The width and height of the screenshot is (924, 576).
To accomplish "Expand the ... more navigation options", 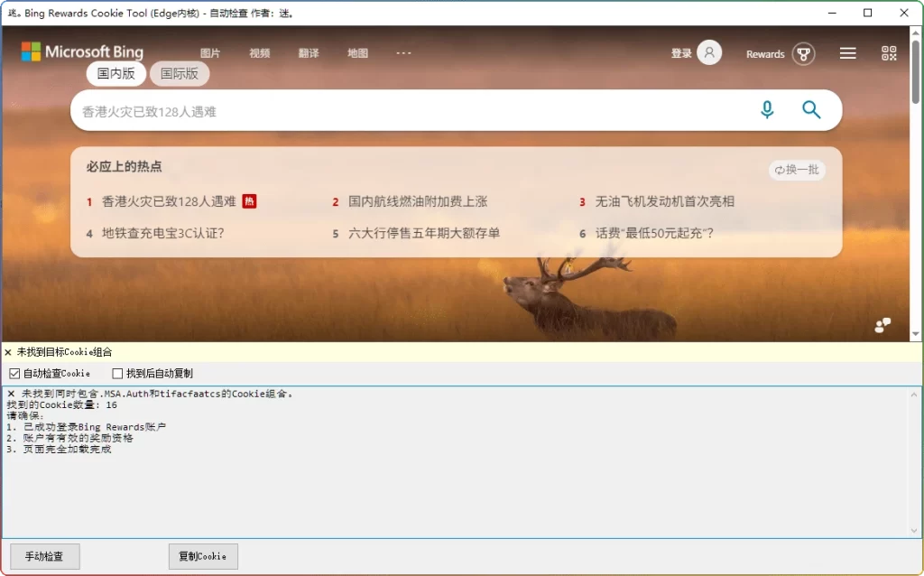I will point(403,54).
